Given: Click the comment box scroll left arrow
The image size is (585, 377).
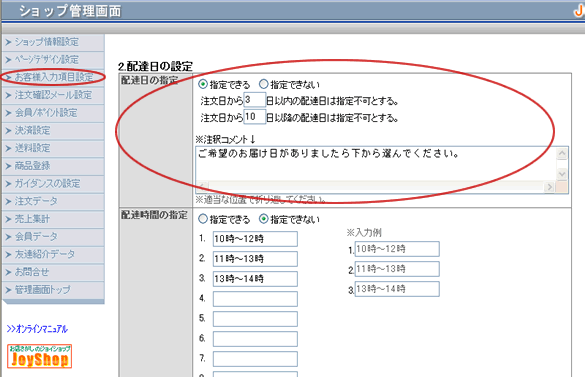Looking at the screenshot, I should [202, 187].
